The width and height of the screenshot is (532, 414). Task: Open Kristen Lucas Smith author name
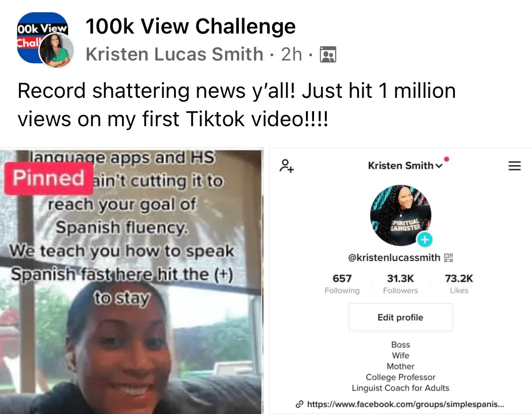pos(174,54)
